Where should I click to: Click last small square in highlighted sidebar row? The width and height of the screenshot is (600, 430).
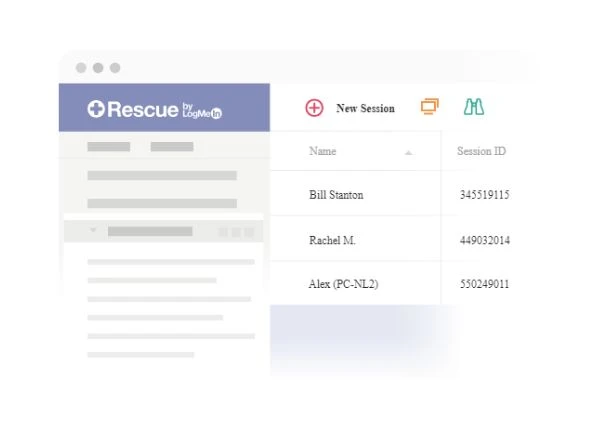tap(250, 232)
